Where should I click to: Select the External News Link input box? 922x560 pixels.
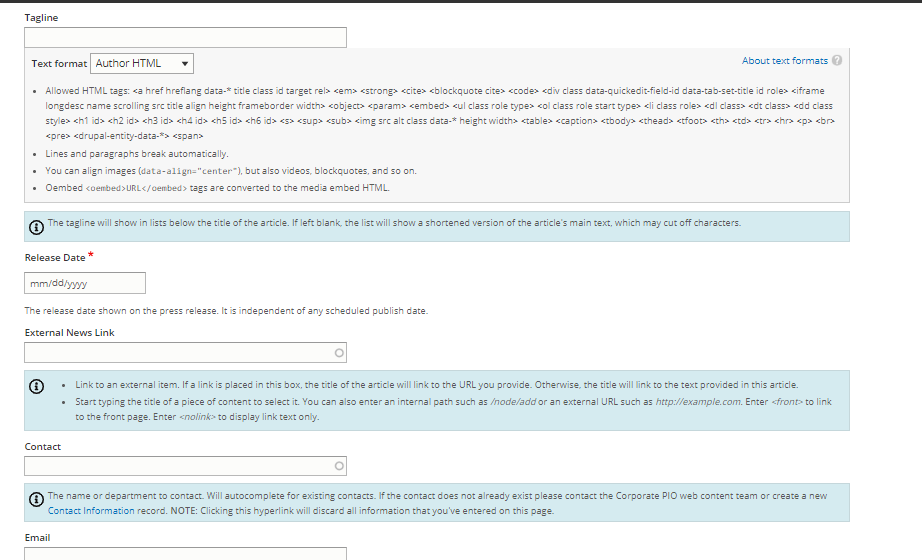click(x=178, y=353)
